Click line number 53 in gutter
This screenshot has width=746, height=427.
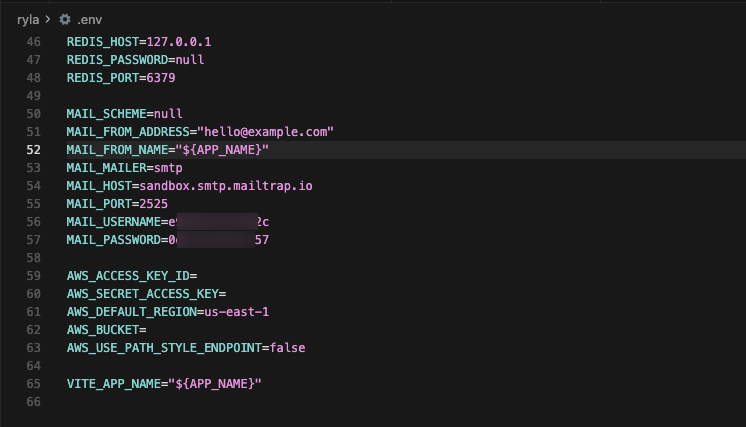click(x=33, y=168)
